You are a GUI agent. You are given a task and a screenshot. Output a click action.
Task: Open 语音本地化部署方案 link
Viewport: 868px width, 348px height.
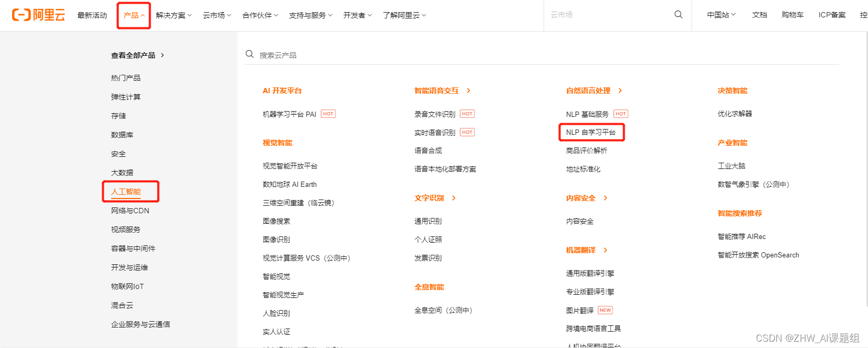coord(445,169)
